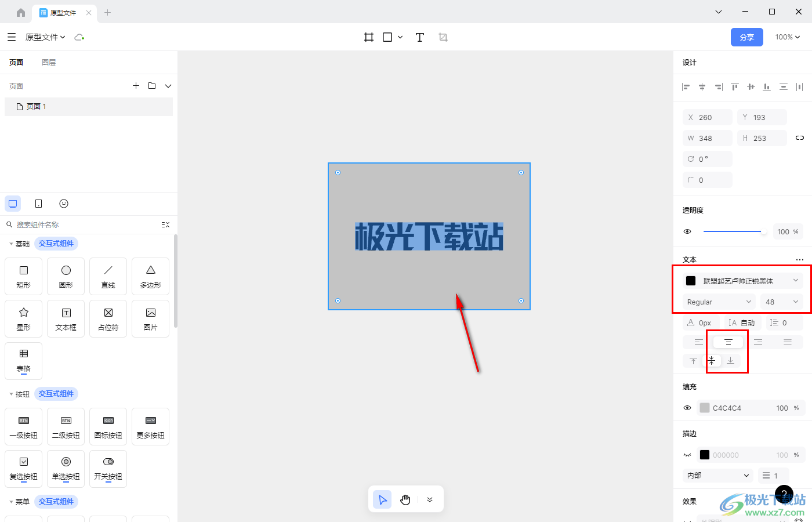812x522 pixels.
Task: Pick the 表格 component
Action: [24, 361]
